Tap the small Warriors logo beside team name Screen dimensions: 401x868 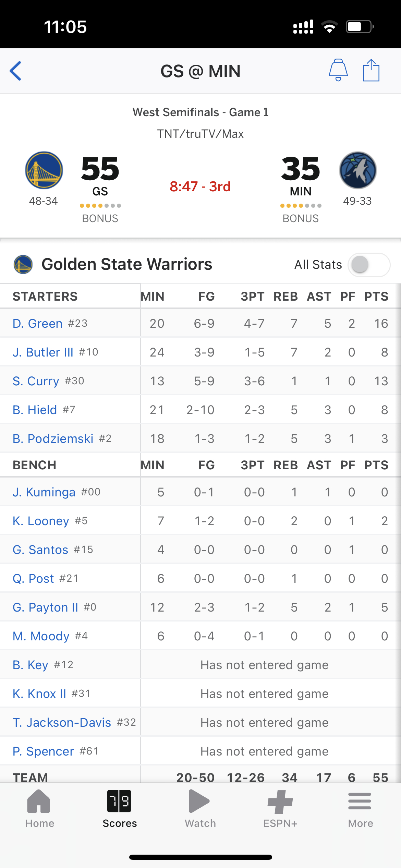click(23, 264)
